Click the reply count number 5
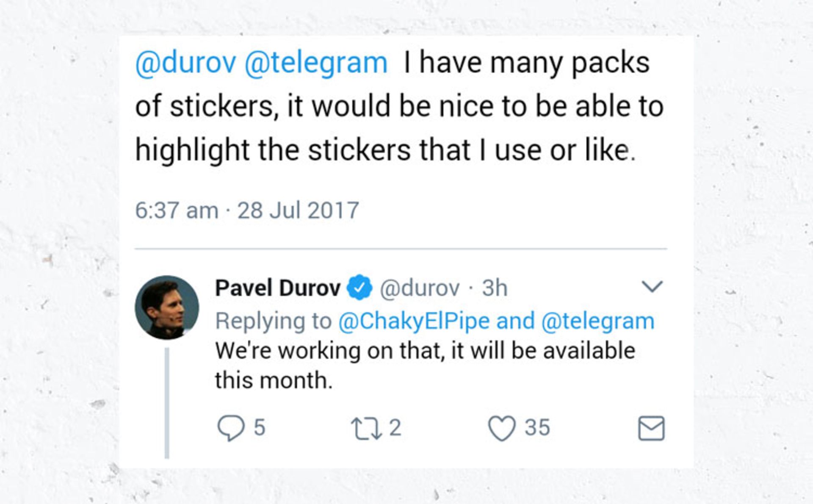The image size is (813, 504). tap(259, 427)
